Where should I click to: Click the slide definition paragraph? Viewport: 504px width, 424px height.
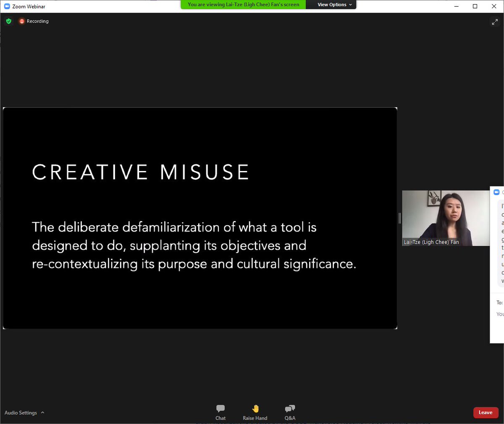[194, 245]
